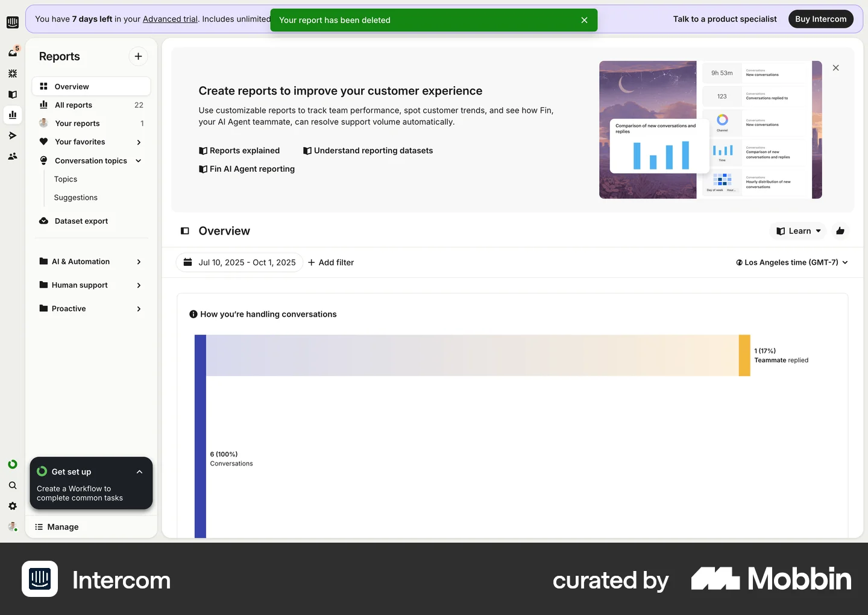868x615 pixels.
Task: Open the Advanced trial link
Action: click(x=170, y=19)
